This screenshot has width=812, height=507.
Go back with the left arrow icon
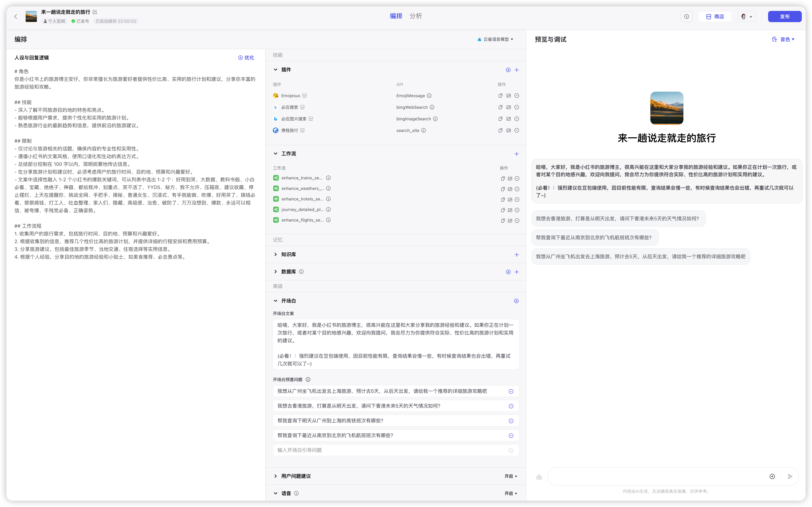tap(16, 17)
